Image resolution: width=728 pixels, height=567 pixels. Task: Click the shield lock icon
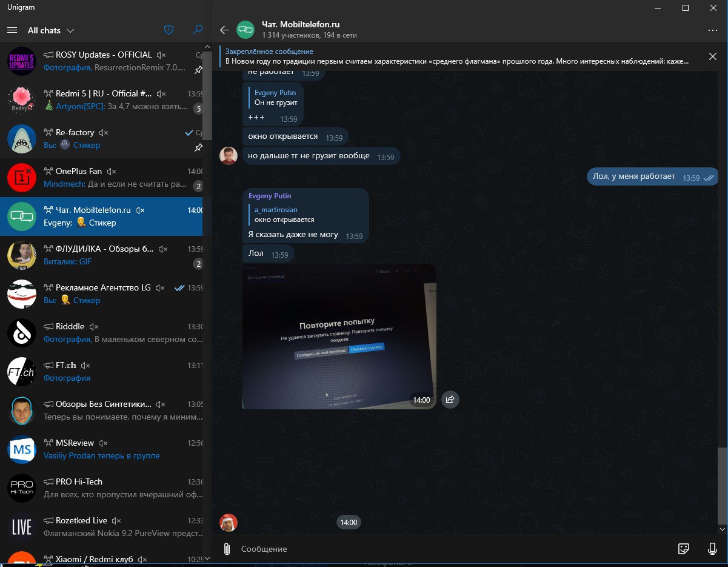point(169,30)
